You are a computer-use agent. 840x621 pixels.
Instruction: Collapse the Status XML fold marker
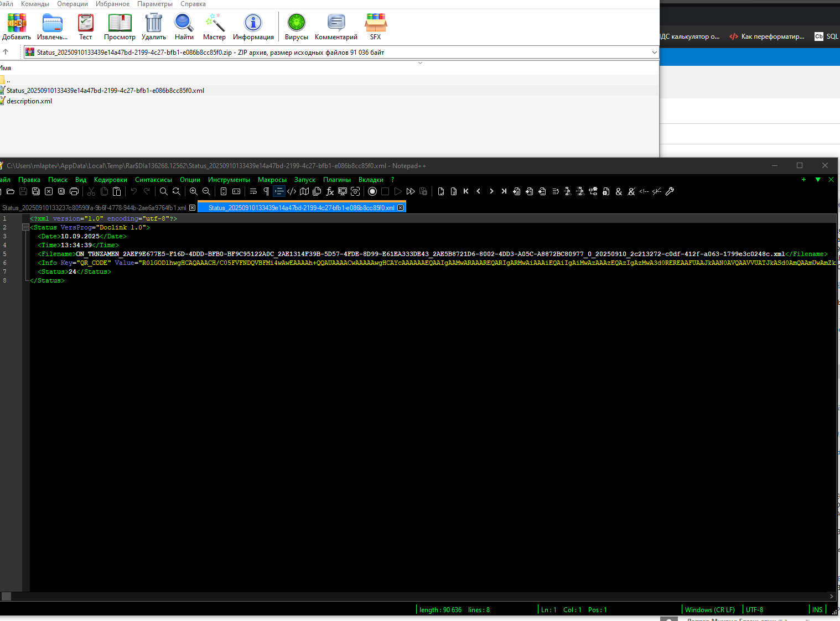pyautogui.click(x=25, y=227)
